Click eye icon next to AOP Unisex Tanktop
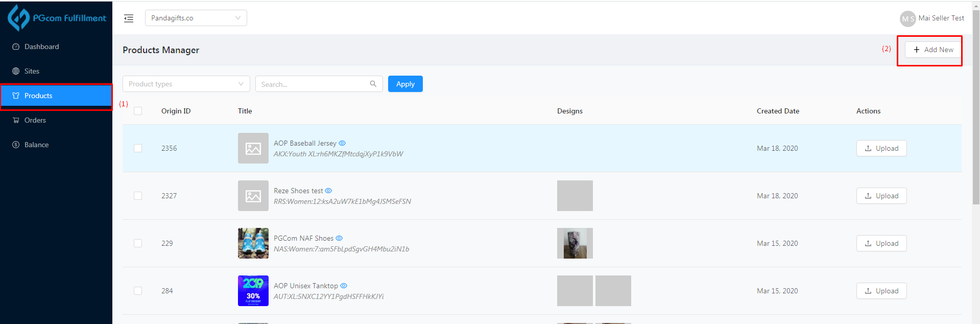The width and height of the screenshot is (980, 324). click(x=344, y=286)
